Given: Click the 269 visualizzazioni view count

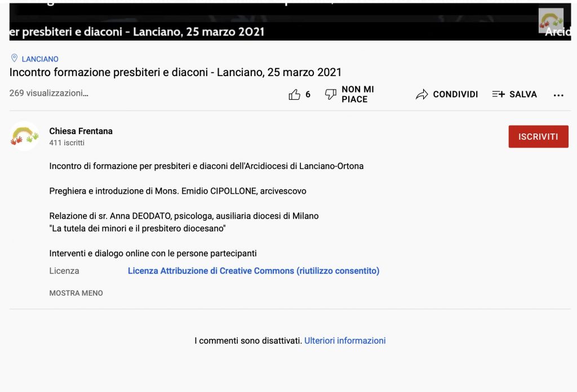Looking at the screenshot, I should coord(48,93).
